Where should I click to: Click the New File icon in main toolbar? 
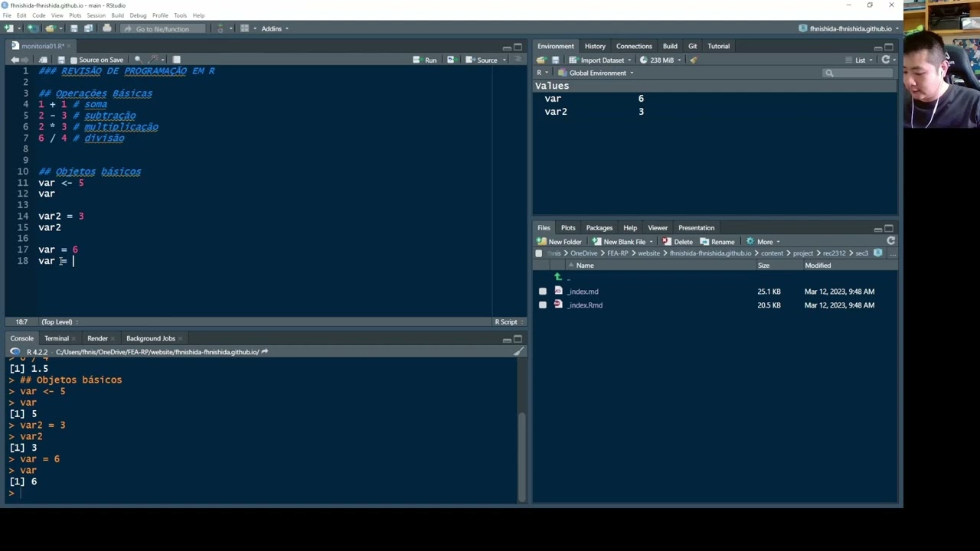(x=9, y=28)
